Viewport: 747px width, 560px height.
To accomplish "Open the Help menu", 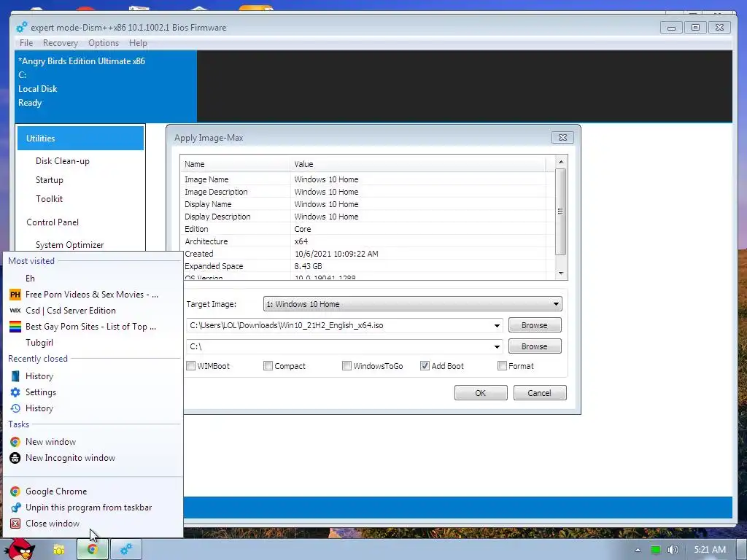I will (138, 43).
